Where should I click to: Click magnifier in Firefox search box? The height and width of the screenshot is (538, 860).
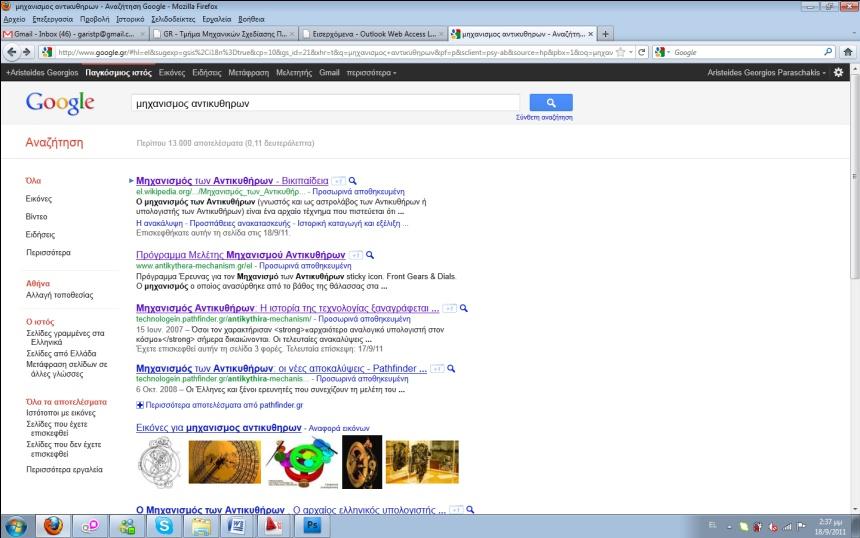click(x=828, y=52)
